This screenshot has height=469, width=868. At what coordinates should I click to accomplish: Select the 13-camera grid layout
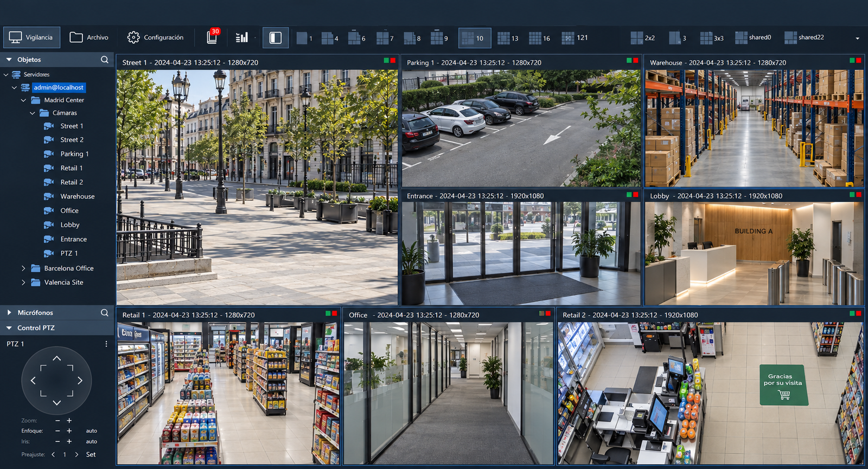click(x=508, y=38)
